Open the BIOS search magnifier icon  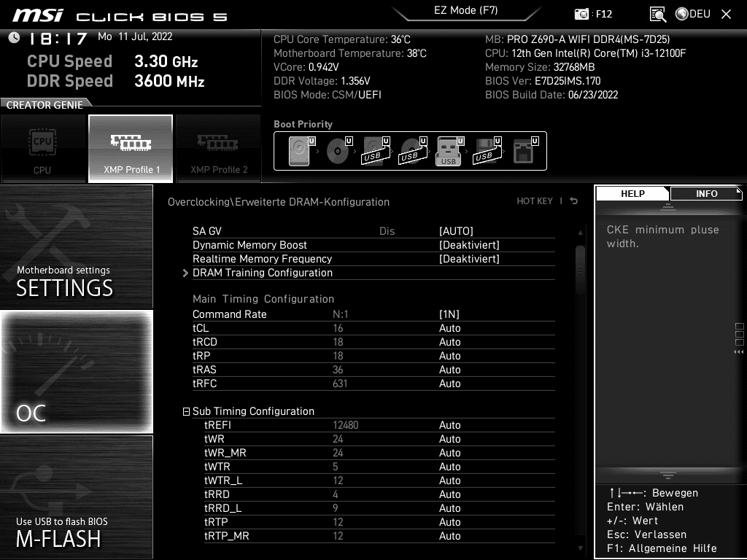(x=658, y=15)
